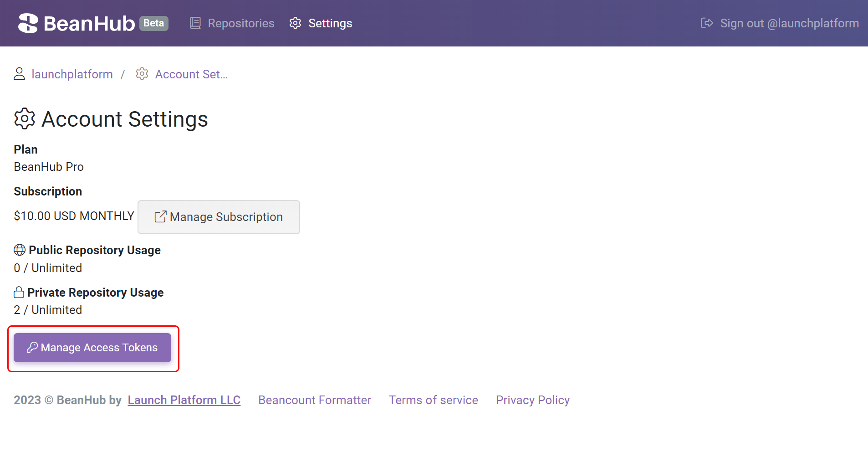Click the BeanHub Pro plan text
Viewport: 868px width, 452px height.
(x=49, y=167)
